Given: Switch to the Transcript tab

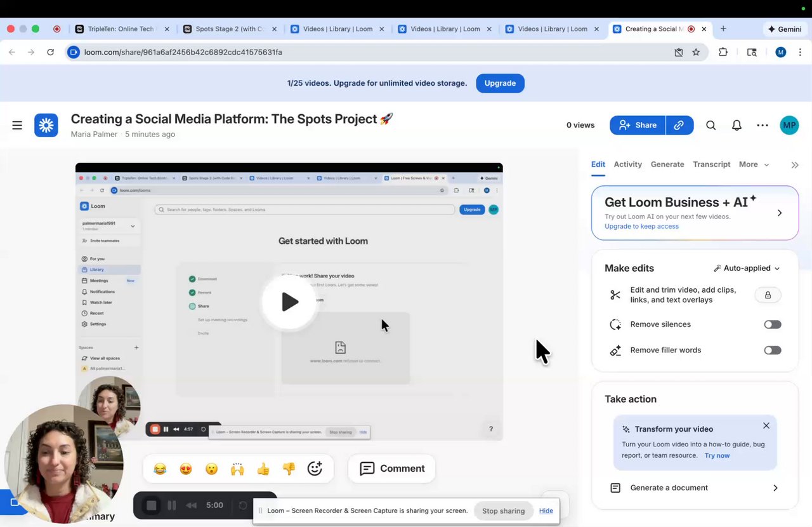Looking at the screenshot, I should (712, 164).
